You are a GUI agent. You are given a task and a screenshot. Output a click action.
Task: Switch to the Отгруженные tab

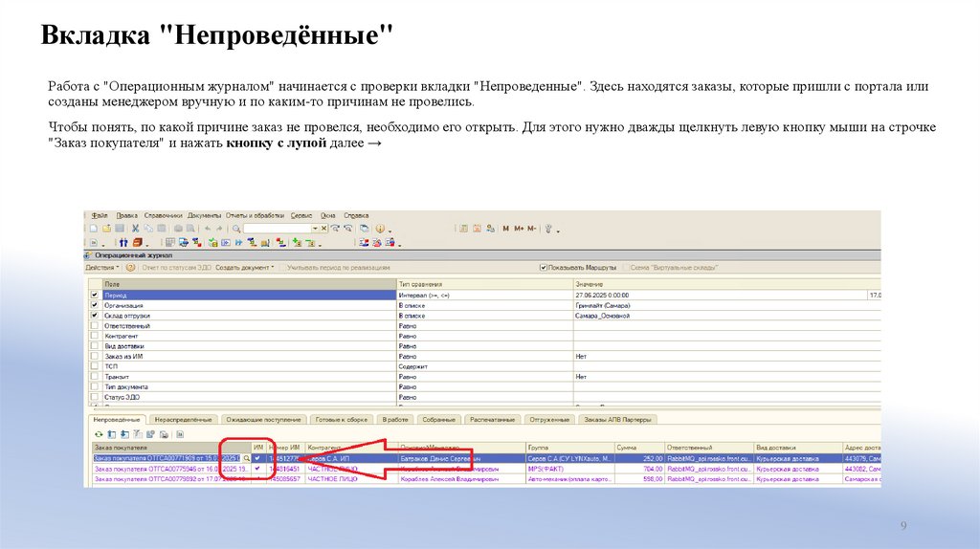549,420
